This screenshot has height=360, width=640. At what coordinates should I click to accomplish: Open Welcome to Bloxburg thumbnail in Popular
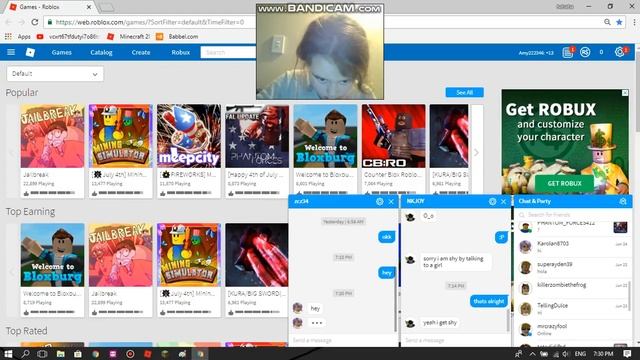click(325, 136)
